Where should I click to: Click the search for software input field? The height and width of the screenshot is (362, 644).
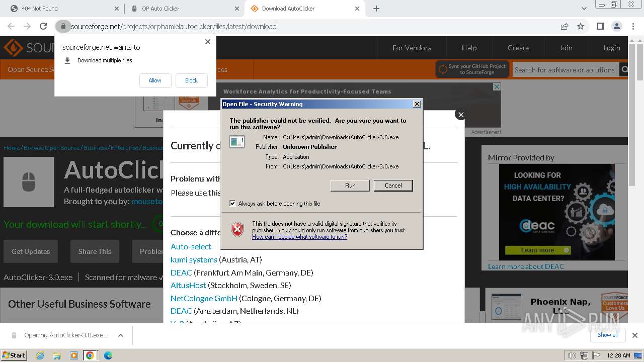pos(566,70)
